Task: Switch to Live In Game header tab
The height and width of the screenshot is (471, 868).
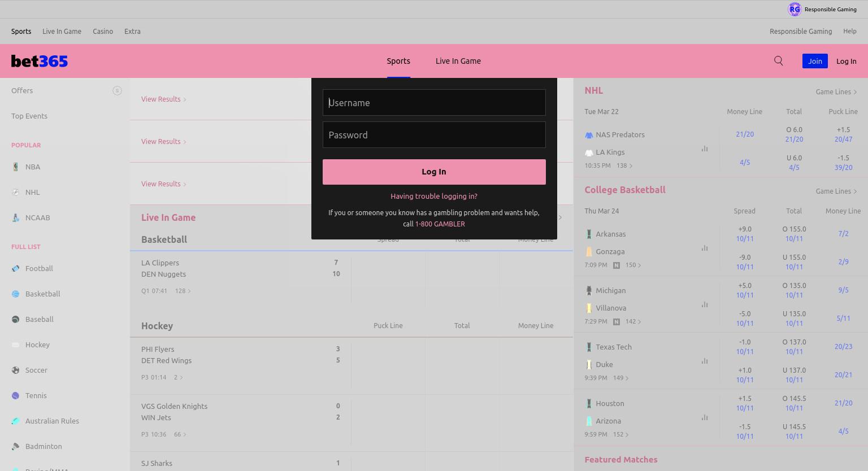Action: (x=458, y=61)
